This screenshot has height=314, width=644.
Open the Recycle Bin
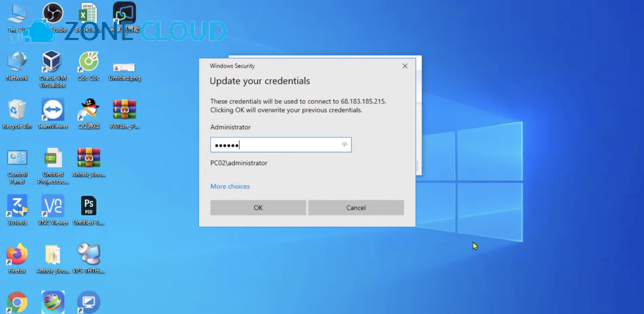tap(17, 114)
